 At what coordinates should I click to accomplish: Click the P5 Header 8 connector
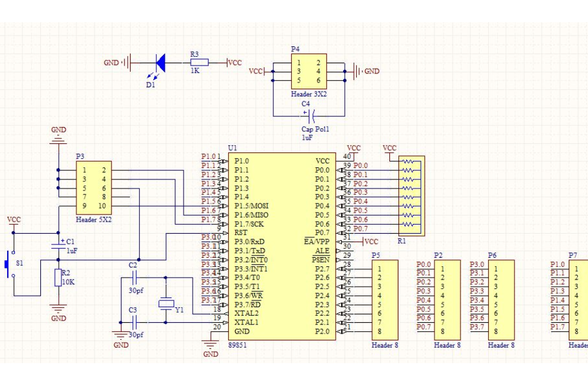384,299
